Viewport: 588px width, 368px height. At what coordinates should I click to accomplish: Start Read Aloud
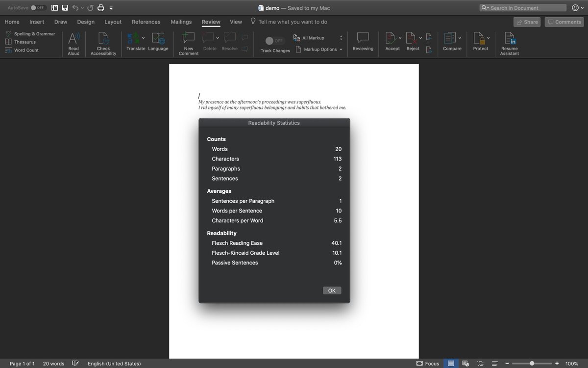(x=73, y=43)
